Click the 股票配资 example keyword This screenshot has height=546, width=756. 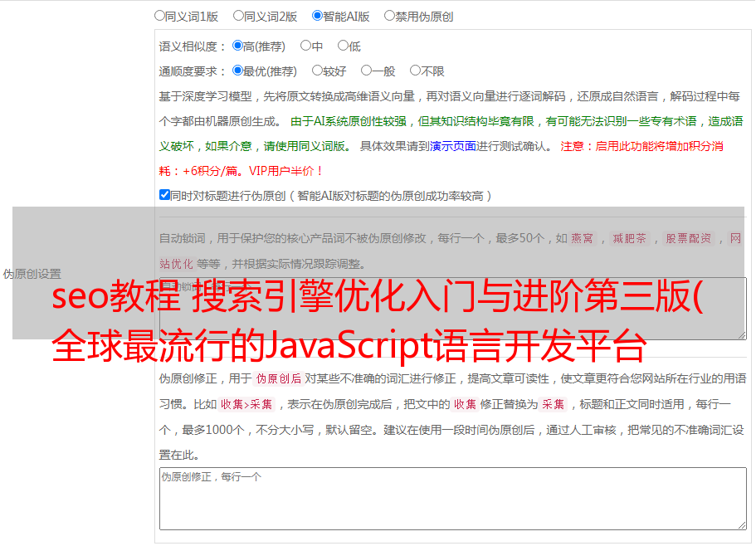coord(689,238)
